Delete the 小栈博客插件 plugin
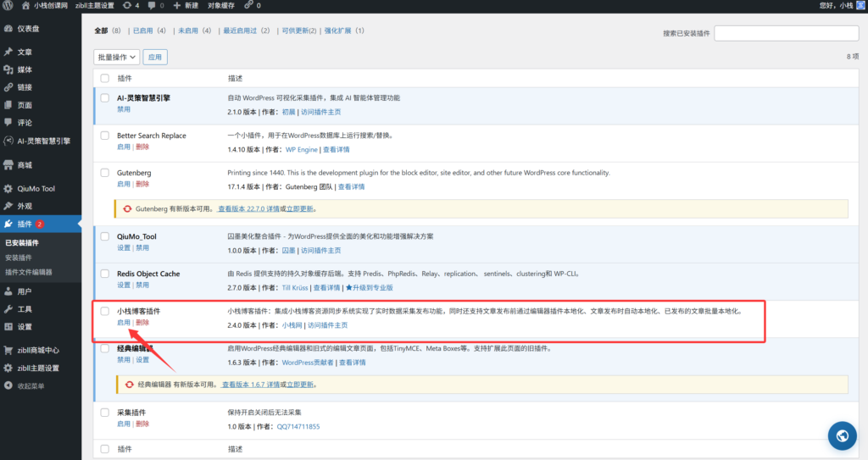 click(x=142, y=323)
